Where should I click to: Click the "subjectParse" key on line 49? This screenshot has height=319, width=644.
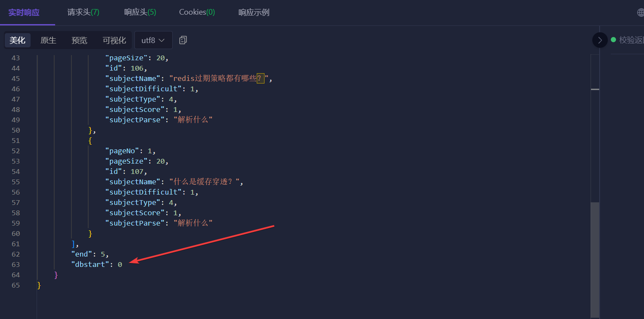click(x=135, y=120)
